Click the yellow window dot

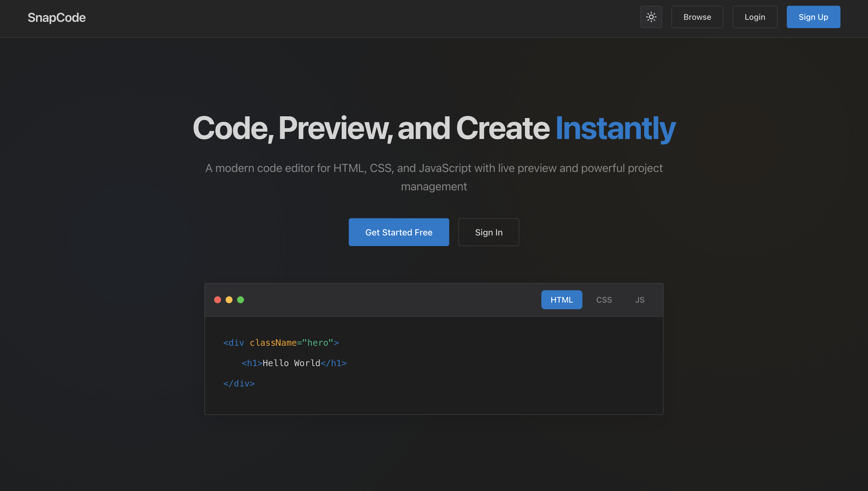point(229,299)
